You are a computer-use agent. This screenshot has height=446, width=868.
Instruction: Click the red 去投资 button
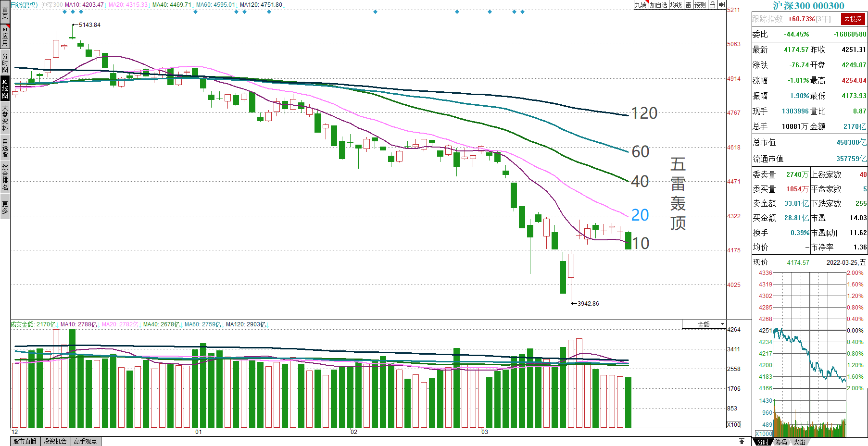click(x=853, y=19)
